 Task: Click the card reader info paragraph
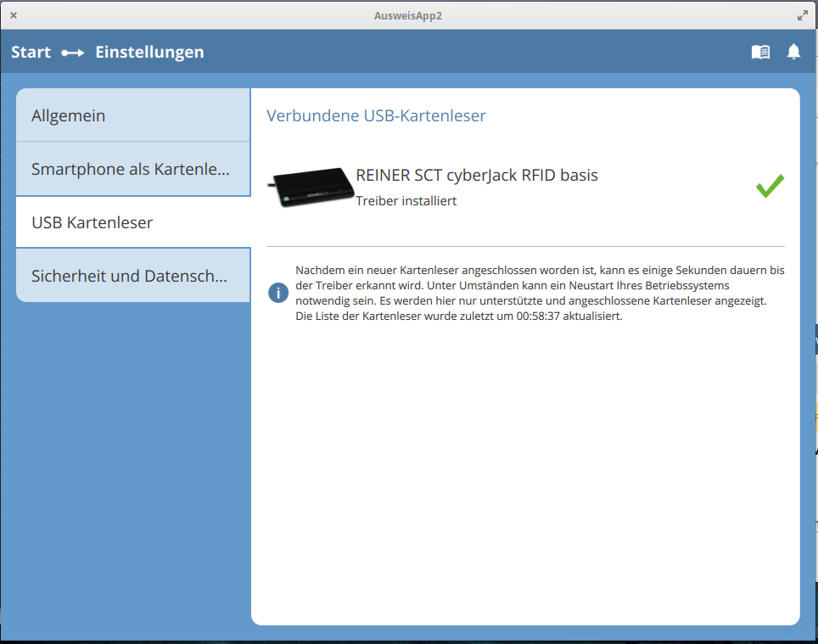click(x=540, y=293)
